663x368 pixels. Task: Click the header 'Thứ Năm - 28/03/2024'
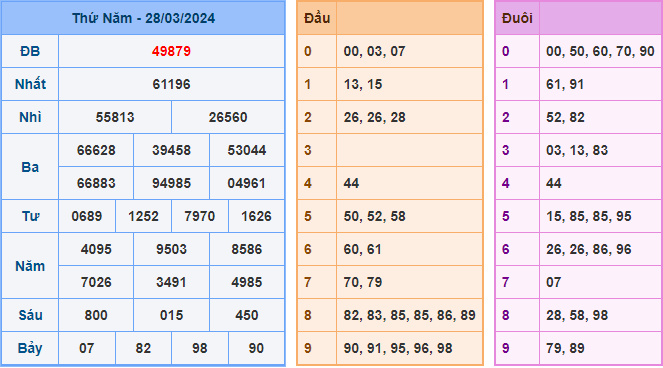[143, 18]
